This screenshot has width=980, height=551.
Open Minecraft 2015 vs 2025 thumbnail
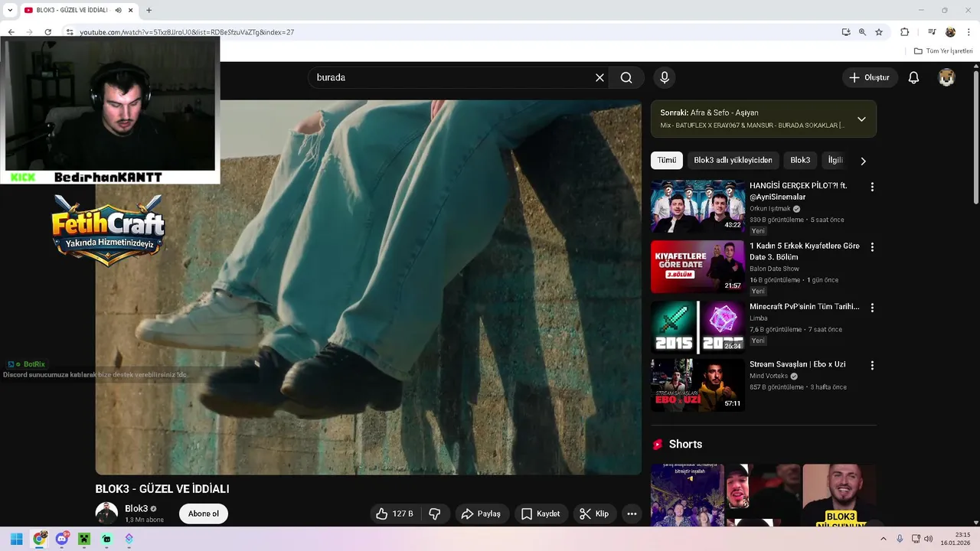(x=697, y=327)
